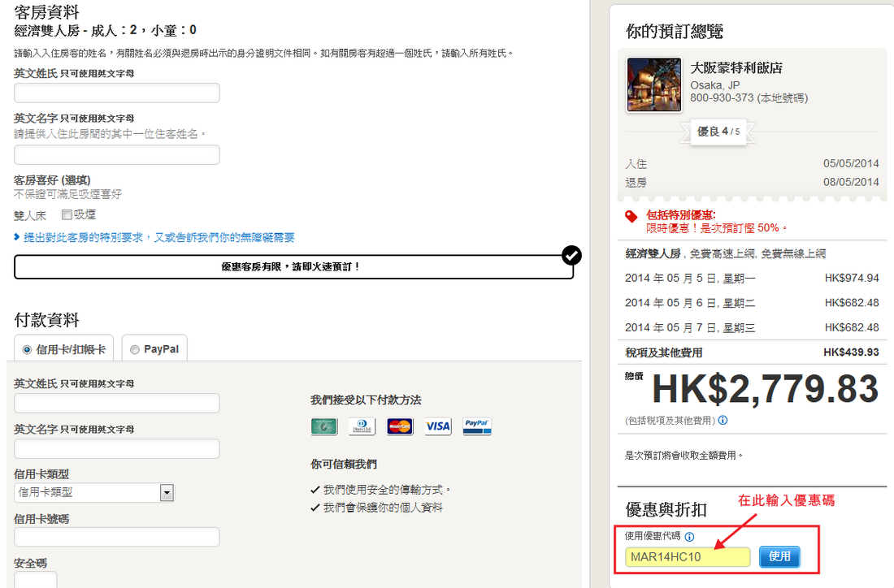Click the 信用卡號碼 card number field
The height and width of the screenshot is (588, 894).
(x=117, y=537)
